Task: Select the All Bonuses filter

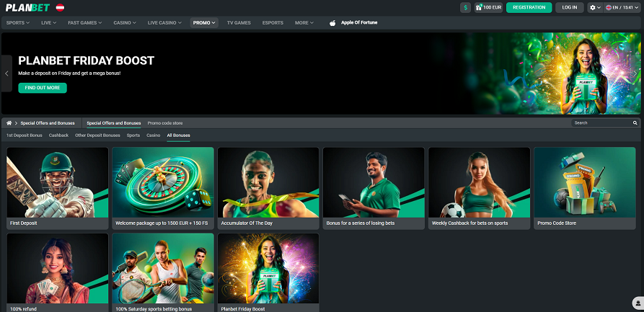Action: [178, 135]
